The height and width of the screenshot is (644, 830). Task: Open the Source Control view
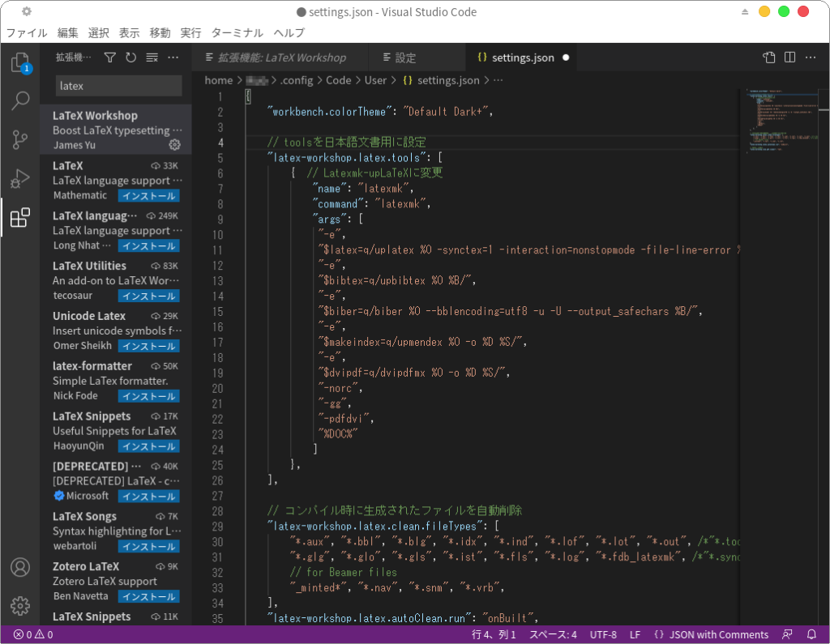click(x=20, y=139)
